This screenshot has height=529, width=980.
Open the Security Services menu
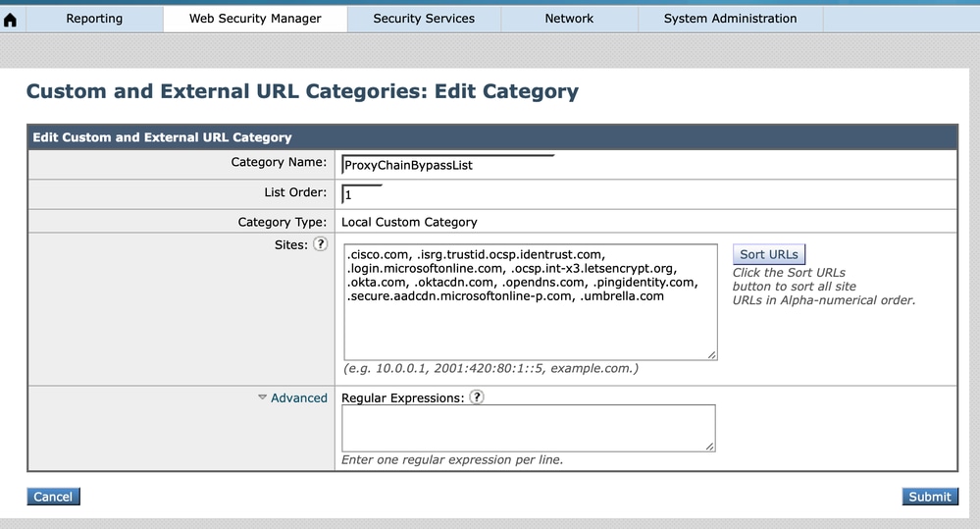tap(424, 19)
